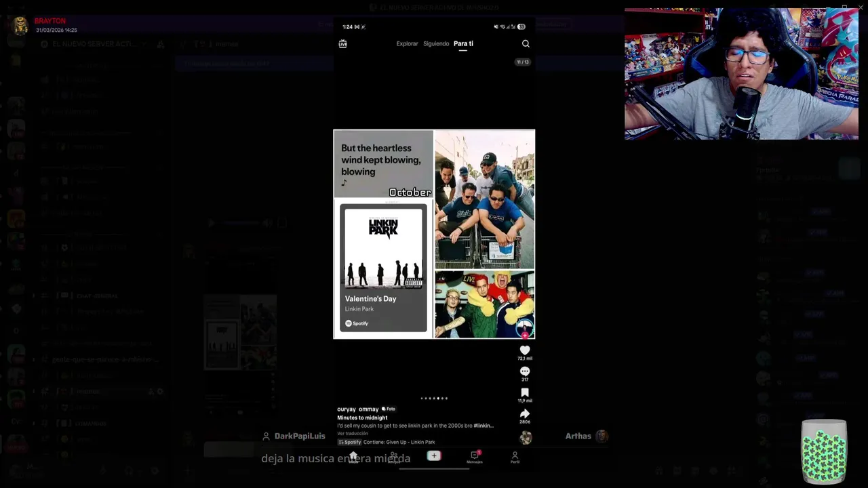The height and width of the screenshot is (488, 868).
Task: Click the Arthas username label
Action: point(578,436)
